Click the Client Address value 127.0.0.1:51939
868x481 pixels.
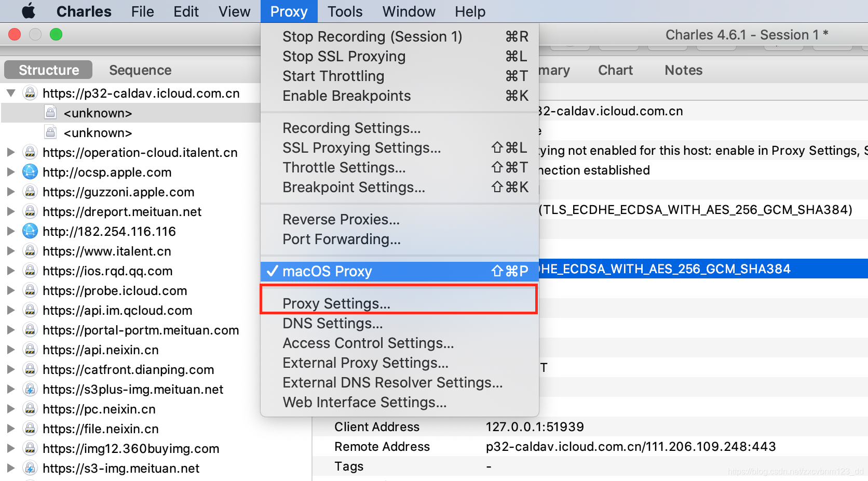pyautogui.click(x=535, y=427)
